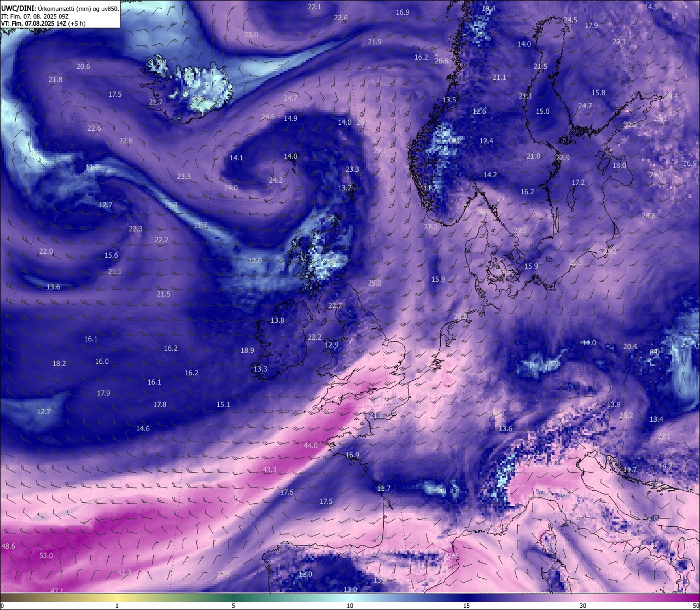Click the map value '22.7' over Scotland
This screenshot has height=610, width=700.
pyautogui.click(x=335, y=305)
